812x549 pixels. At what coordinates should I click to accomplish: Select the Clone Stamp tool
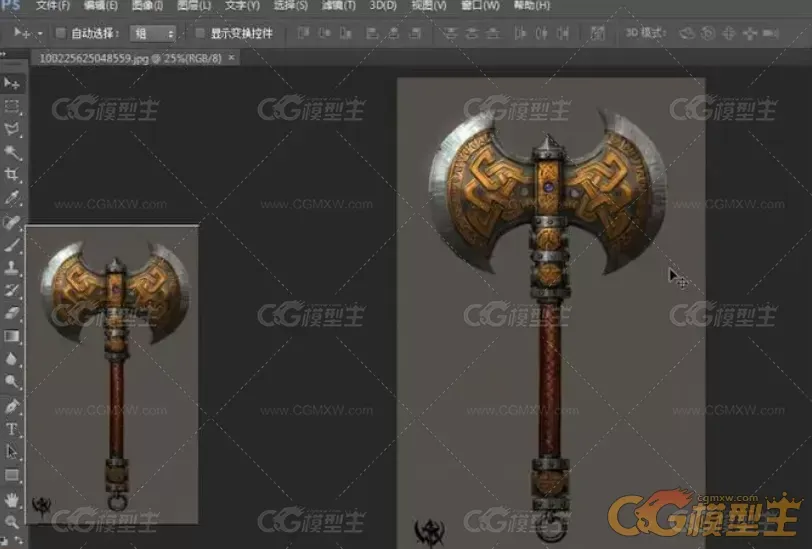[11, 267]
